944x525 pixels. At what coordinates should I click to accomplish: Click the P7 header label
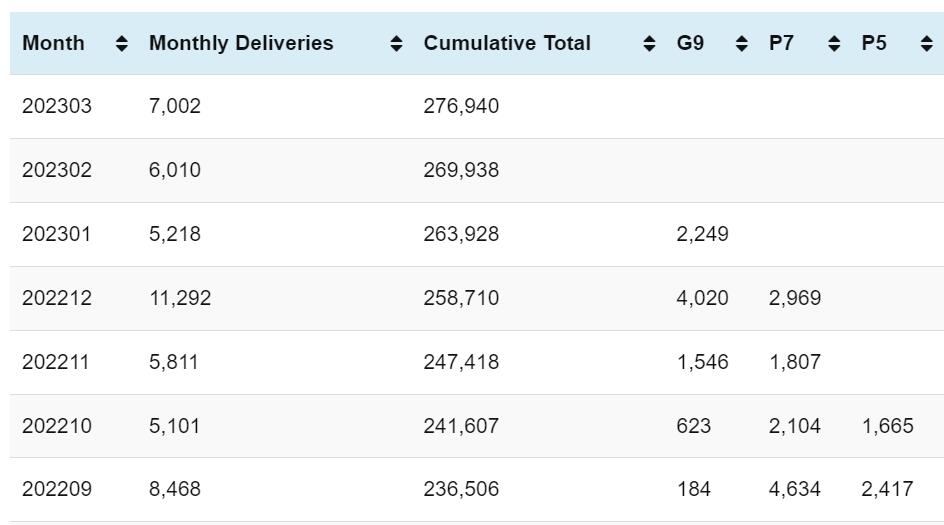pos(781,43)
